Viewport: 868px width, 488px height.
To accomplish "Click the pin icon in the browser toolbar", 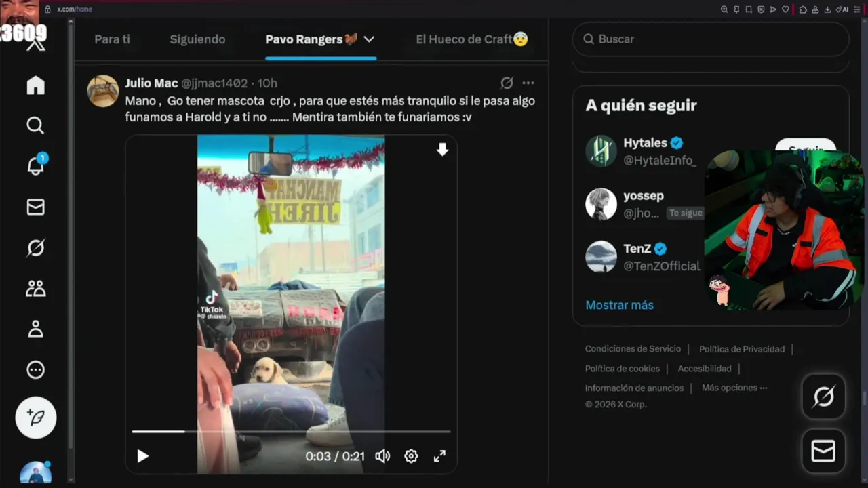I will click(x=736, y=9).
